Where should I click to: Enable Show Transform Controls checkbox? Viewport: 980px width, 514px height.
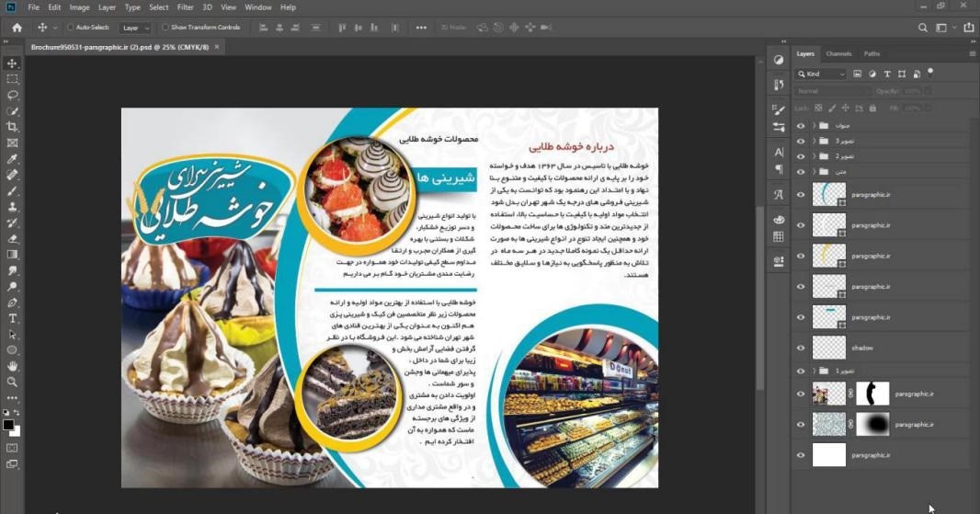coord(165,28)
